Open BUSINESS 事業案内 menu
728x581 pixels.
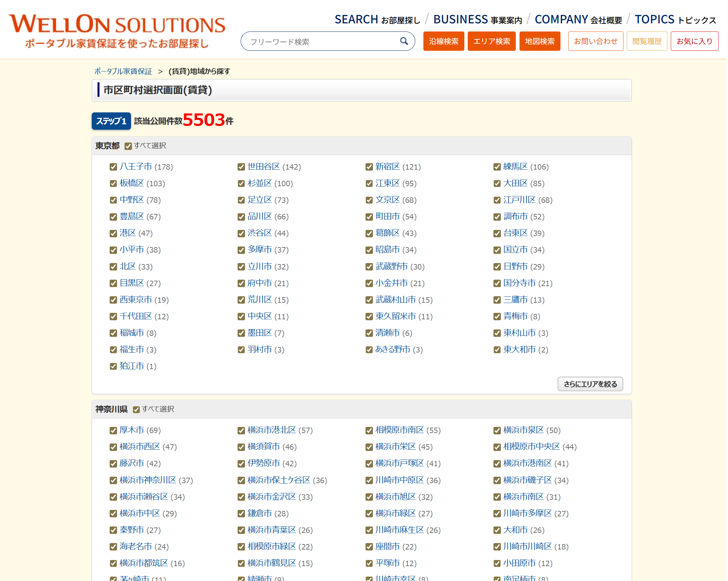pos(478,20)
